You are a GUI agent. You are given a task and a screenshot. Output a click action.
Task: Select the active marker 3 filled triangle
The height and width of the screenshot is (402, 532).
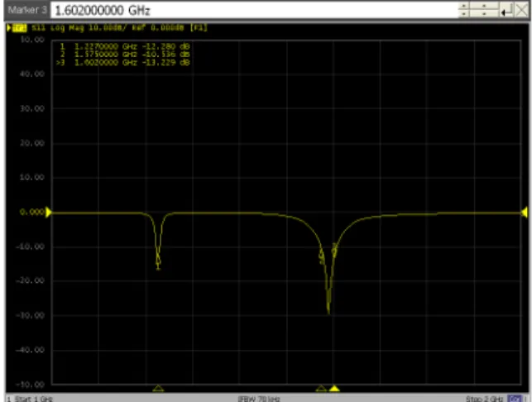[334, 389]
